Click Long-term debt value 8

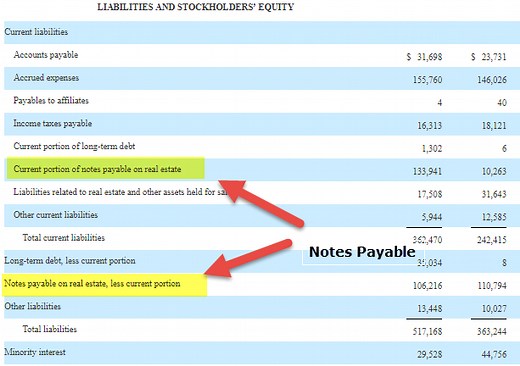[504, 263]
